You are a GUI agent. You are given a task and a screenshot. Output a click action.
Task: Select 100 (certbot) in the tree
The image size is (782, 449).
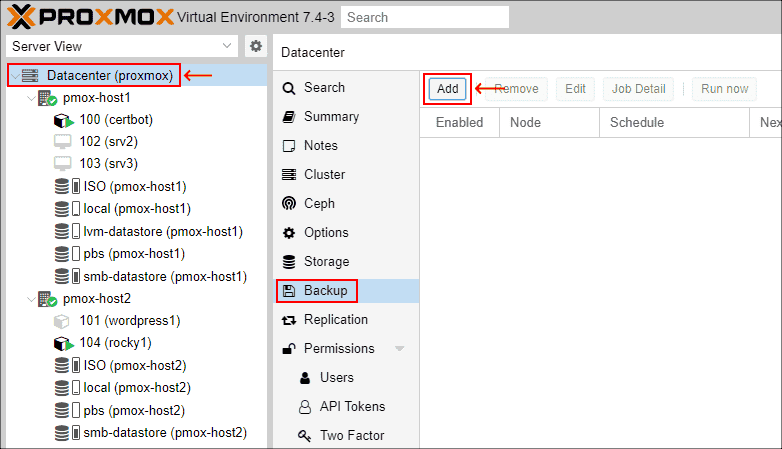116,120
